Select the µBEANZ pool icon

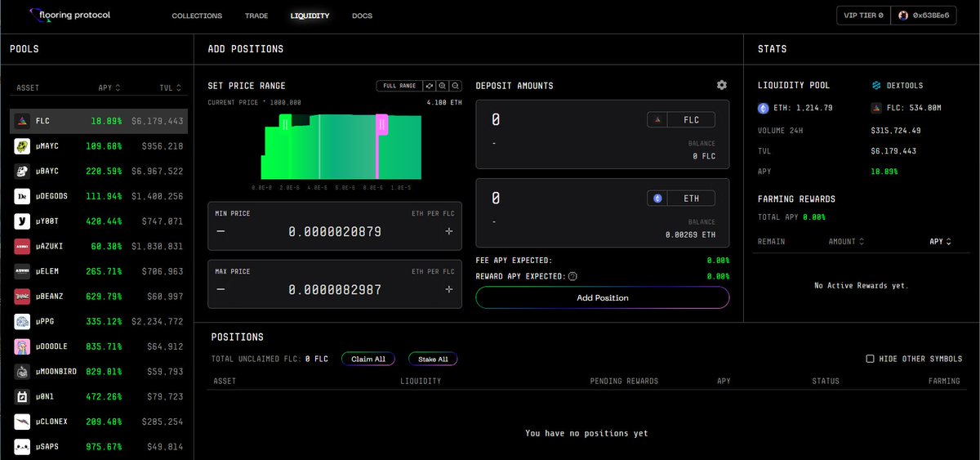tap(22, 297)
